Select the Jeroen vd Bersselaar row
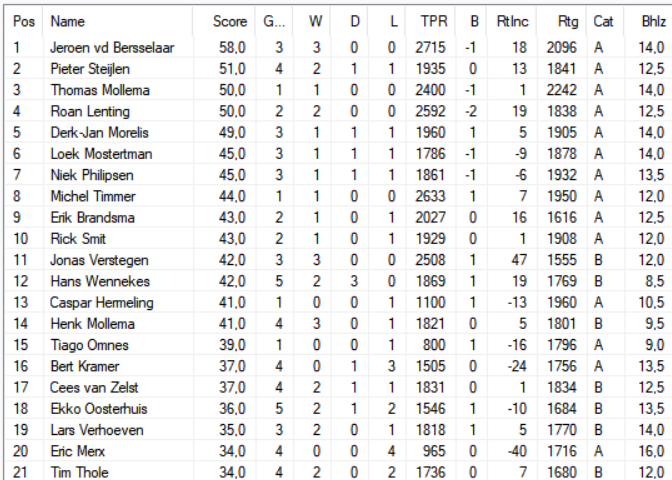The height and width of the screenshot is (480, 672). coord(339,47)
